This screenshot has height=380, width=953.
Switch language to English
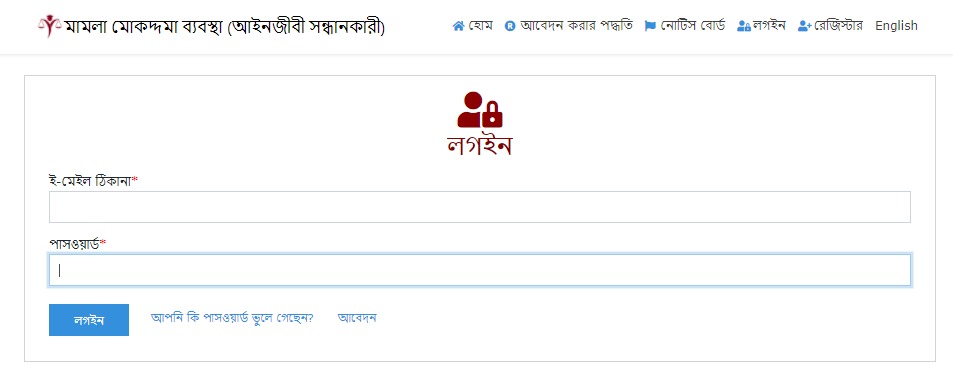point(896,26)
